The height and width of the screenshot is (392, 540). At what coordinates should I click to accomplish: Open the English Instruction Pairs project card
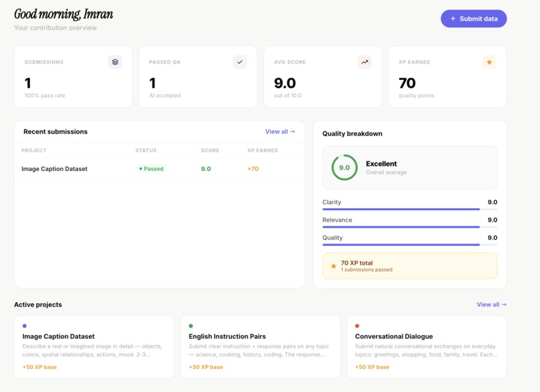point(260,347)
